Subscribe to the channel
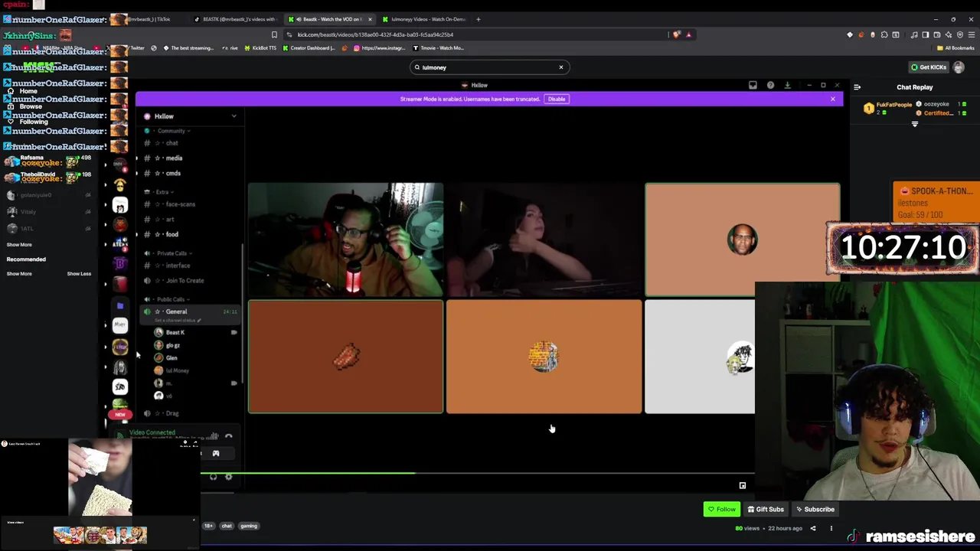The height and width of the screenshot is (551, 980). (x=815, y=509)
